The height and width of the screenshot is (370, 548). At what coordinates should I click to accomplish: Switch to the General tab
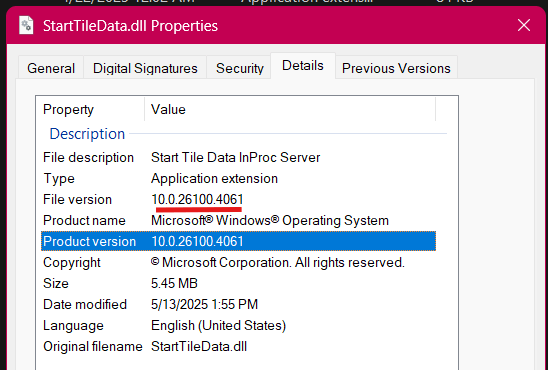click(x=51, y=68)
